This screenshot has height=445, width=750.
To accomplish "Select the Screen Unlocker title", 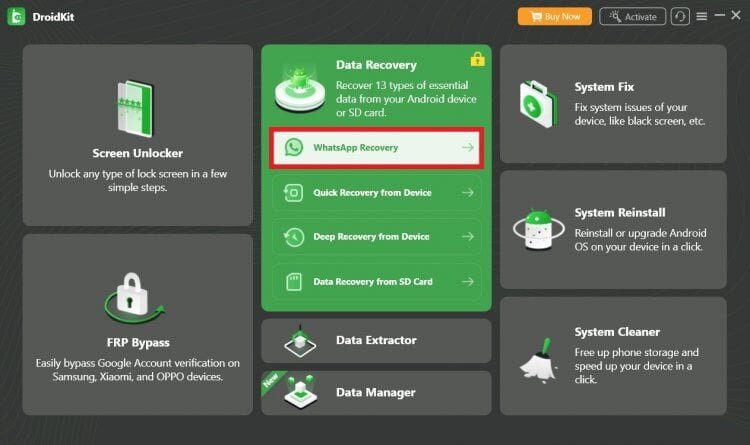I will tap(138, 153).
